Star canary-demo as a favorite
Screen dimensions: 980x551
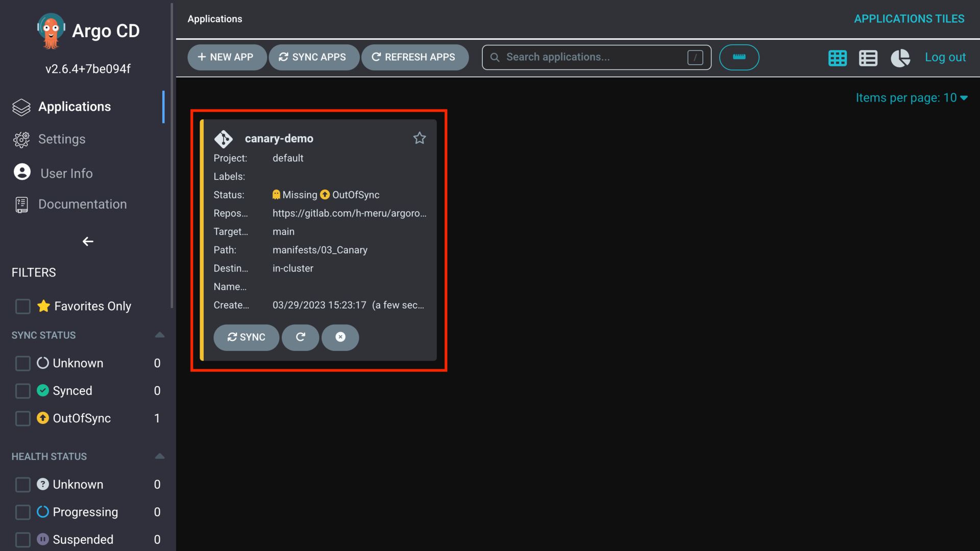pyautogui.click(x=420, y=138)
